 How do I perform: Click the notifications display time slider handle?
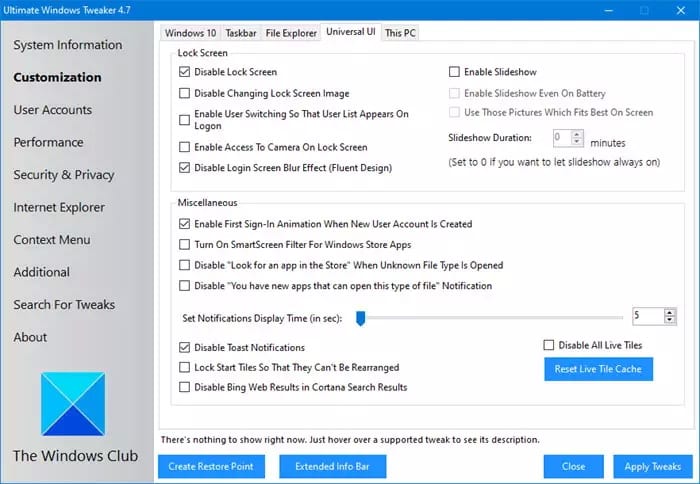tap(361, 317)
